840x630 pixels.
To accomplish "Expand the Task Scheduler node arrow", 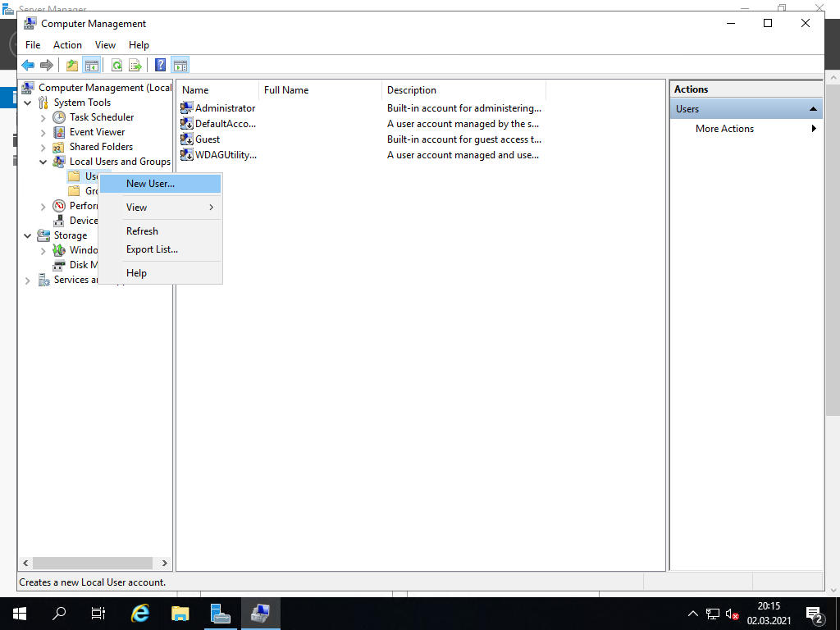I will click(x=43, y=117).
